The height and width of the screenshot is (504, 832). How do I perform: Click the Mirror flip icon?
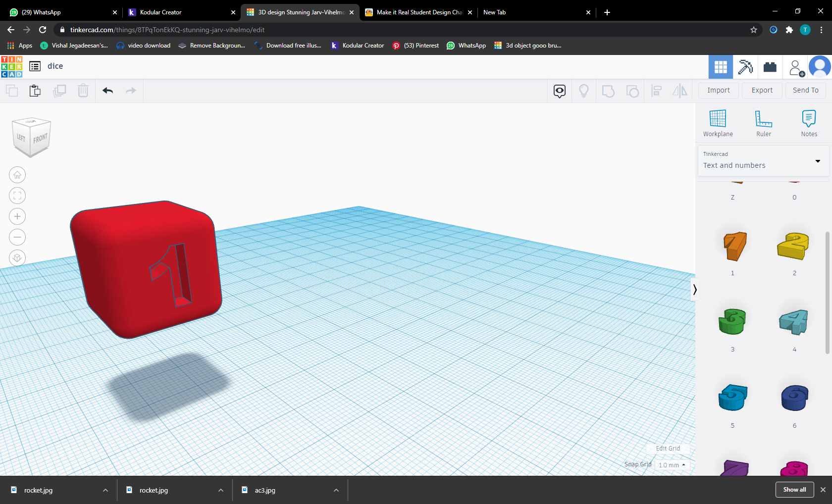(x=680, y=91)
